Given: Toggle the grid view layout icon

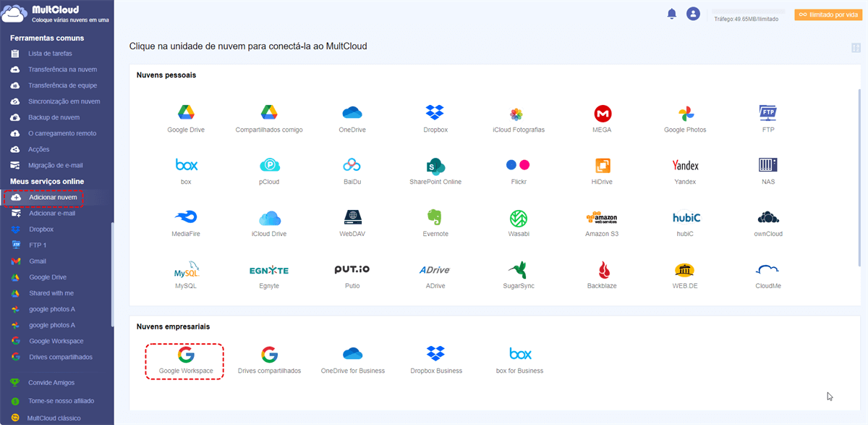Looking at the screenshot, I should tap(856, 48).
